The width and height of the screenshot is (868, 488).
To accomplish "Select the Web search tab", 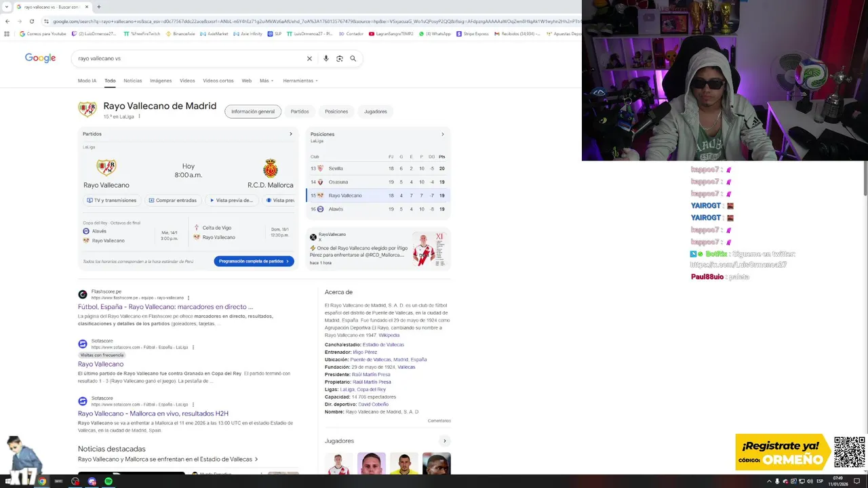I will tap(247, 81).
